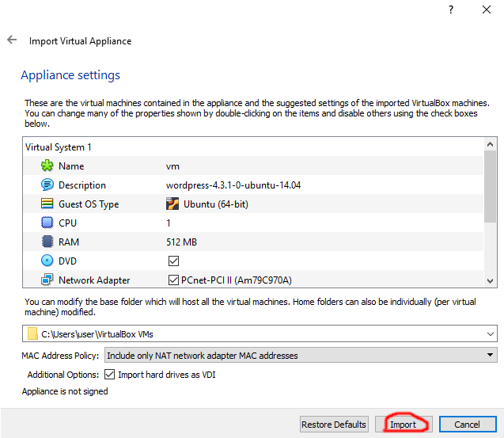Viewport: 504px width, 438px height.
Task: Select 'PCnet-PCI II (Am79C970A)' adapter text
Action: [237, 280]
